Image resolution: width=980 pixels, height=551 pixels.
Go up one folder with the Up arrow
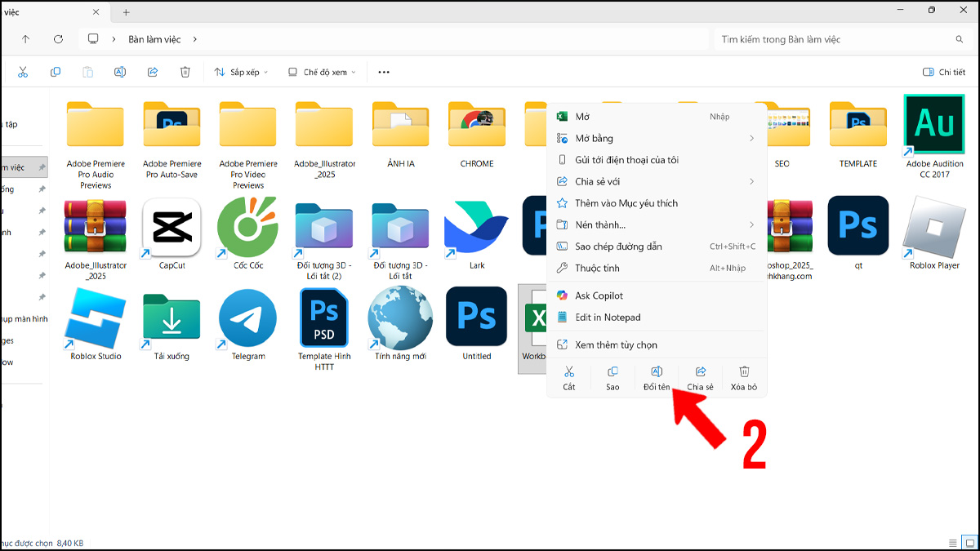pyautogui.click(x=25, y=39)
